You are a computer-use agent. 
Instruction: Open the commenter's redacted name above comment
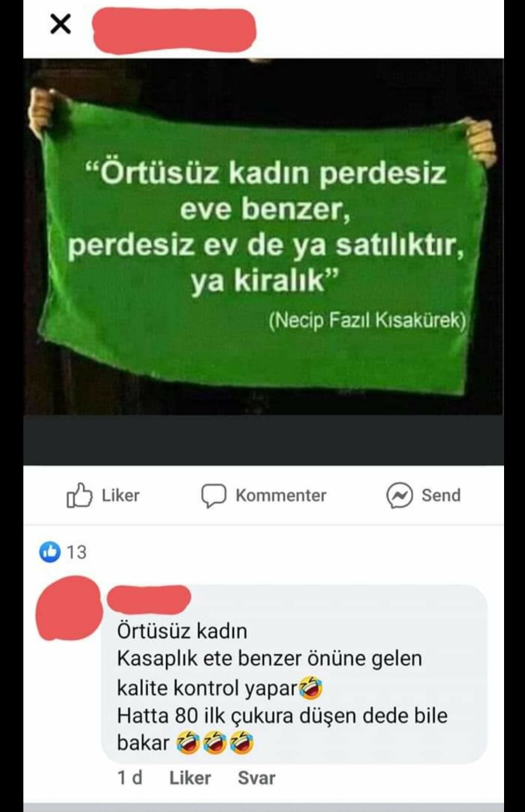tap(149, 599)
